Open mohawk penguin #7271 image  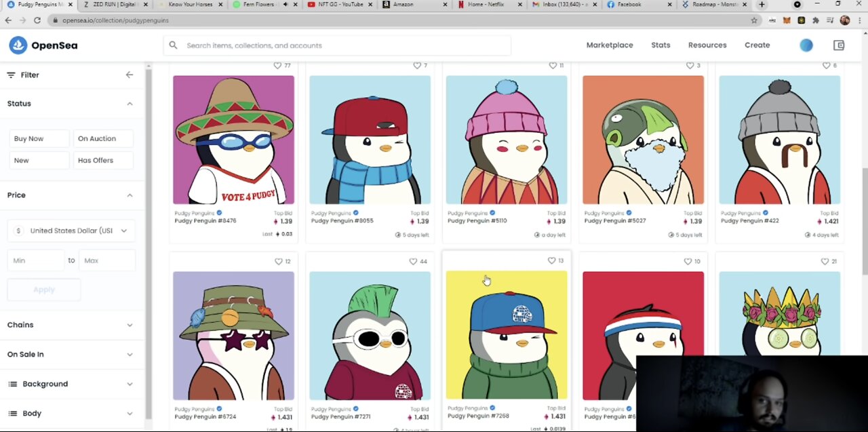[x=370, y=336]
